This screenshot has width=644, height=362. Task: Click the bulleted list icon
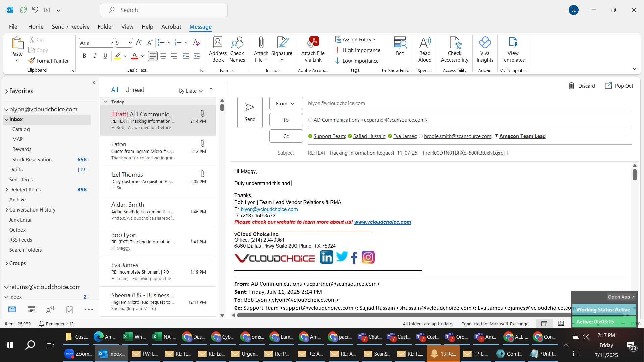(161, 43)
